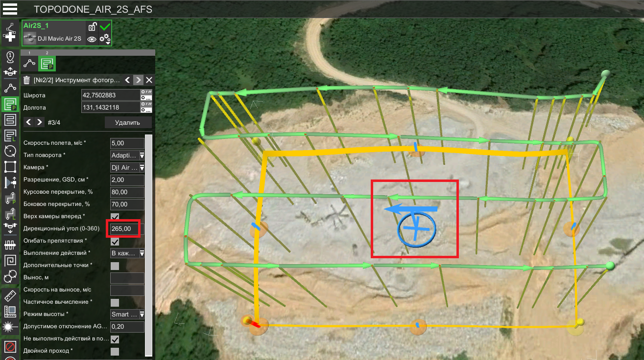This screenshot has height=360, width=644.
Task: Toggle the 'Верх камеры вперед' checkbox
Action: click(x=115, y=216)
